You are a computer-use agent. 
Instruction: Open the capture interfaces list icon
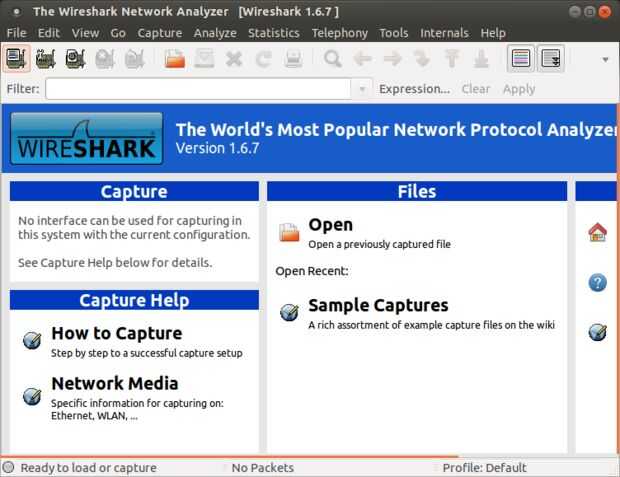click(16, 59)
